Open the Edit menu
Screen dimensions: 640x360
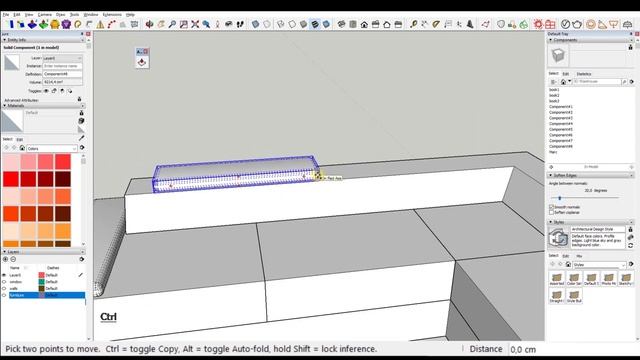(x=17, y=15)
